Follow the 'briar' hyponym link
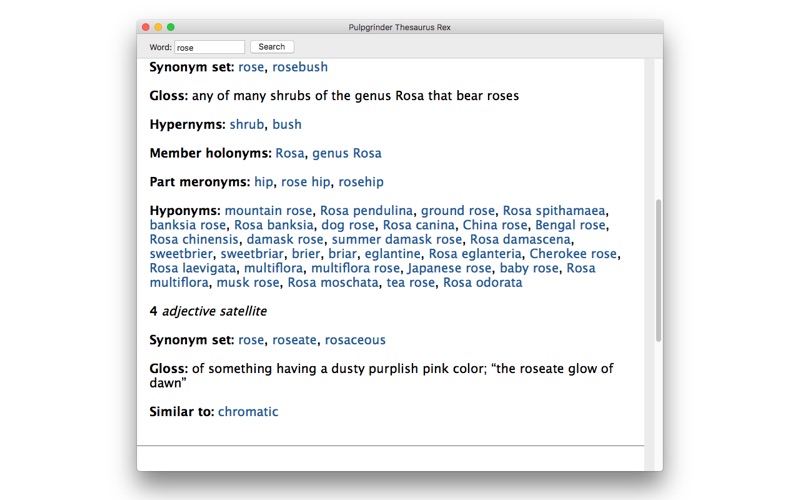The image size is (800, 500). [342, 254]
